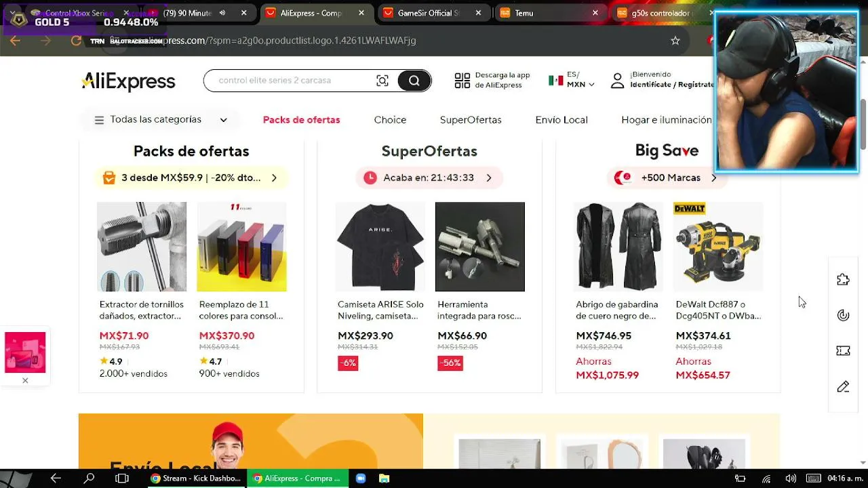Open the ES/MXN language currency dropdown
The height and width of the screenshot is (488, 868).
pos(580,80)
